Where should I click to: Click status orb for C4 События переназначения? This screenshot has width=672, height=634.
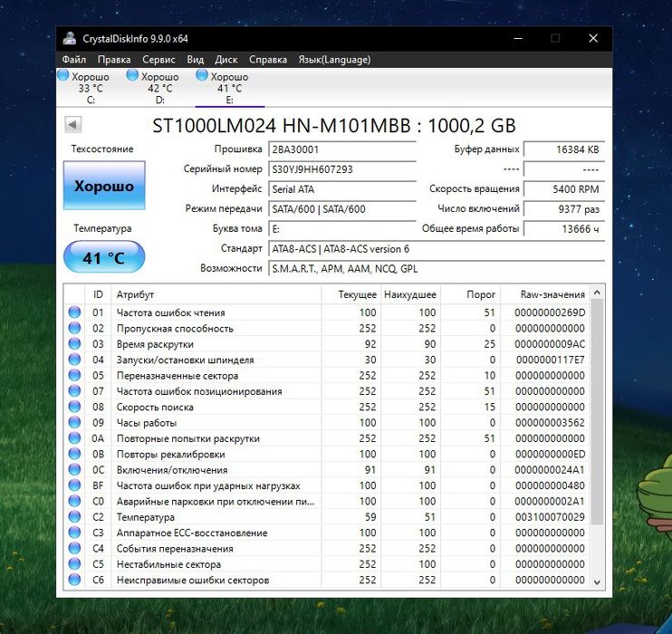click(74, 548)
